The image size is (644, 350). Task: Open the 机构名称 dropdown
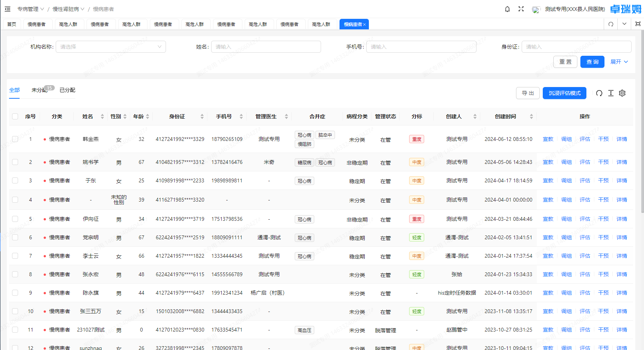click(x=111, y=47)
